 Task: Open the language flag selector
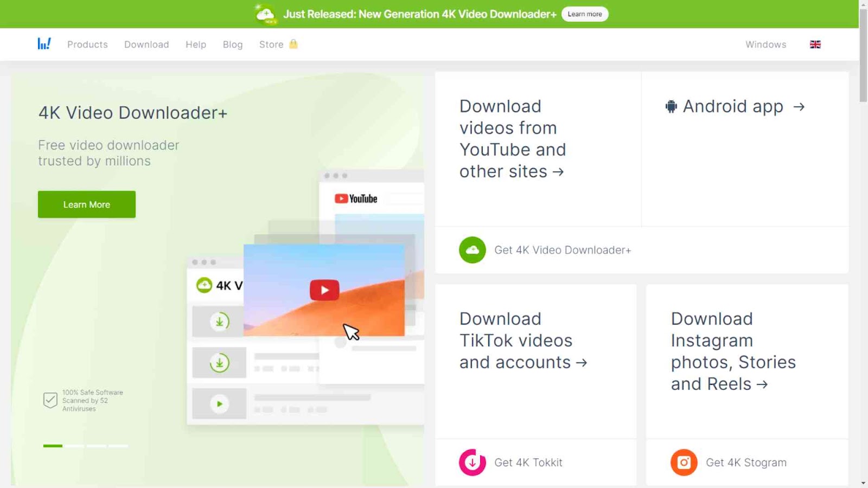(815, 44)
